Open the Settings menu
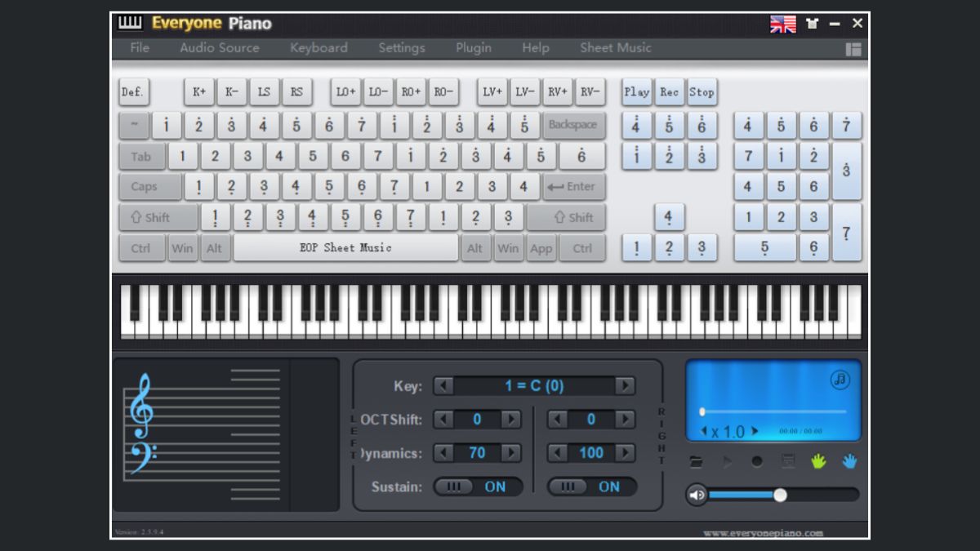 coord(402,48)
